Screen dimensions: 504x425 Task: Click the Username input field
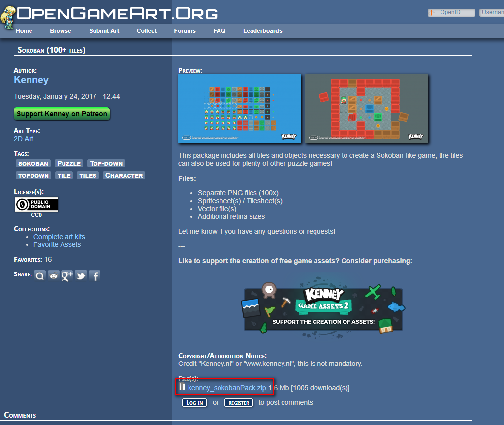(x=492, y=12)
